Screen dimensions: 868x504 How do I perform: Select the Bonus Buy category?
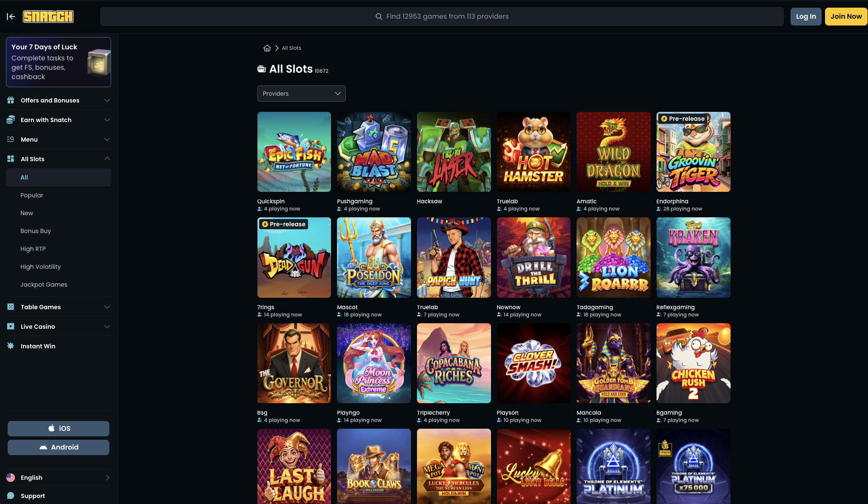(x=36, y=231)
